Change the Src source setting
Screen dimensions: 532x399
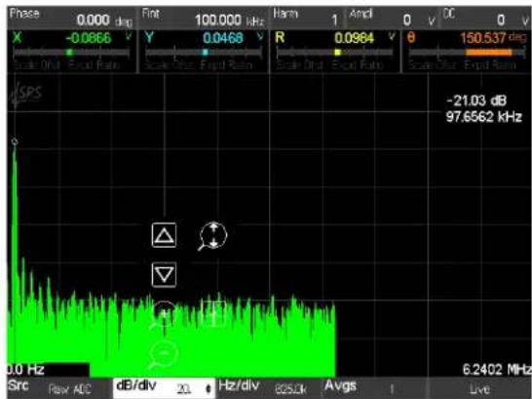59,388
